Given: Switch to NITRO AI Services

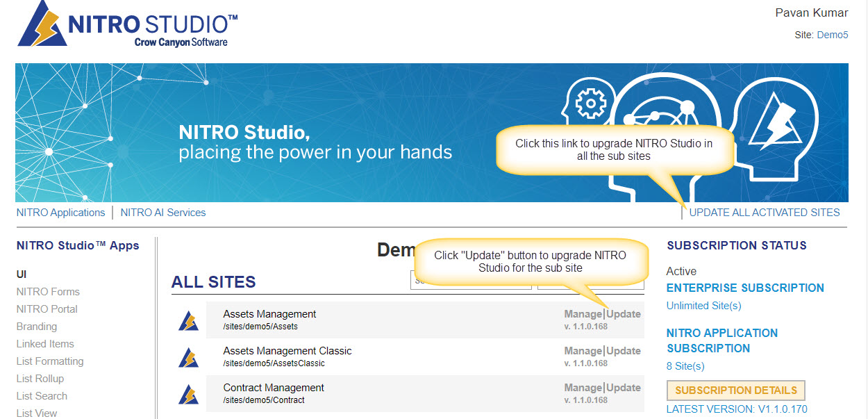Looking at the screenshot, I should click(163, 213).
